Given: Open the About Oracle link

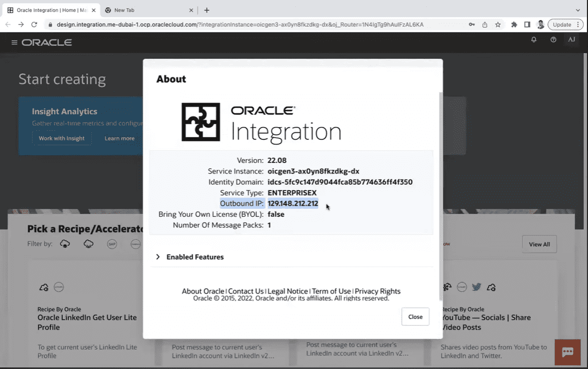Looking at the screenshot, I should [x=203, y=292].
